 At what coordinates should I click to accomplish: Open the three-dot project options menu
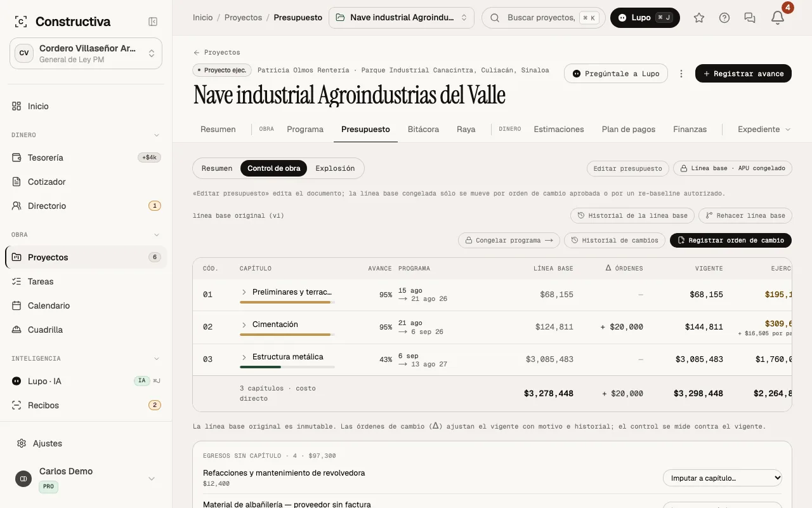[681, 74]
